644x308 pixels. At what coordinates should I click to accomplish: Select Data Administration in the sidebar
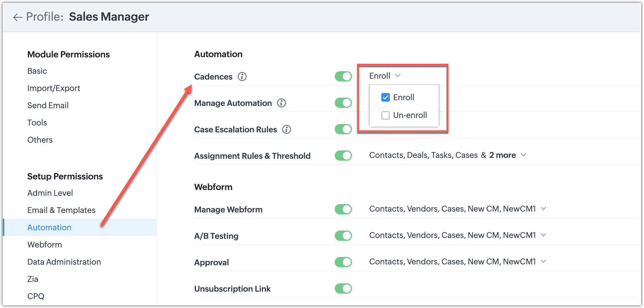64,262
